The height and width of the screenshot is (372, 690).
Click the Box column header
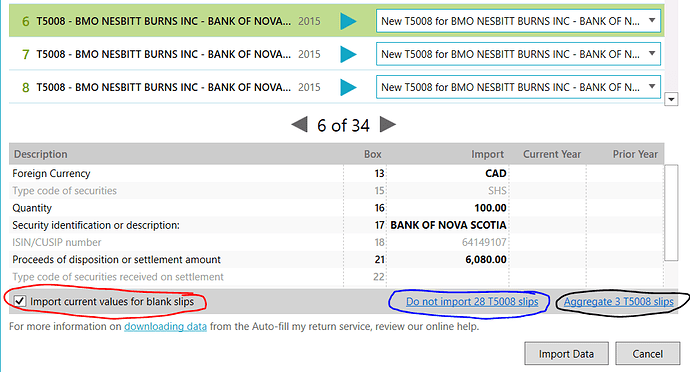[372, 154]
